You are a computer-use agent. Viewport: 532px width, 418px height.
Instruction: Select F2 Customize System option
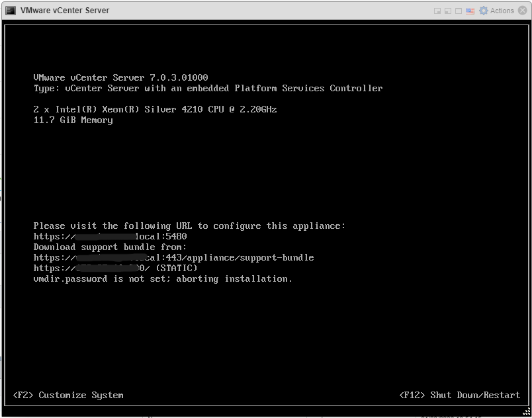tap(68, 396)
